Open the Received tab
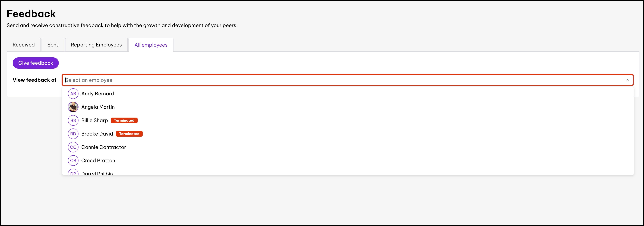 point(24,45)
